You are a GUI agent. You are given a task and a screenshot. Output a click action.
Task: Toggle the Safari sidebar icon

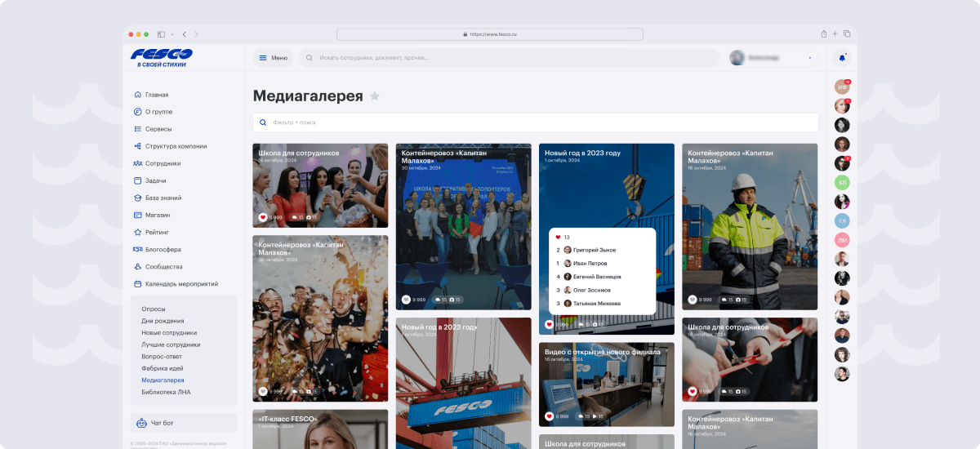pos(161,34)
